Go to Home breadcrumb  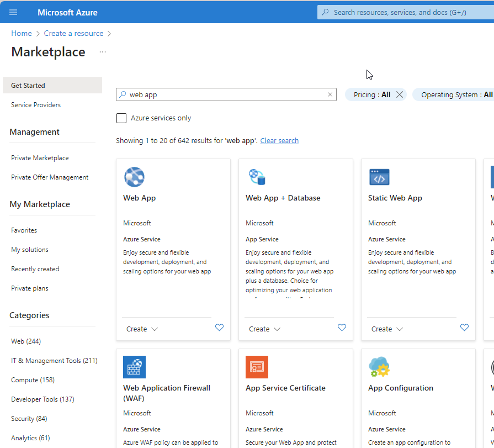22,33
